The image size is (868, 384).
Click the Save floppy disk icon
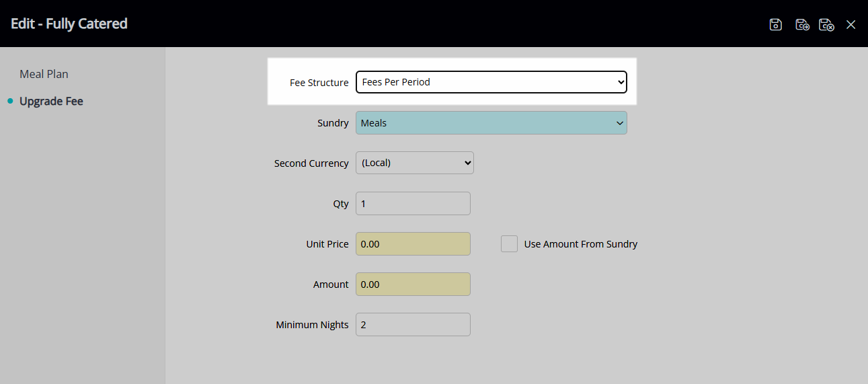(x=776, y=25)
